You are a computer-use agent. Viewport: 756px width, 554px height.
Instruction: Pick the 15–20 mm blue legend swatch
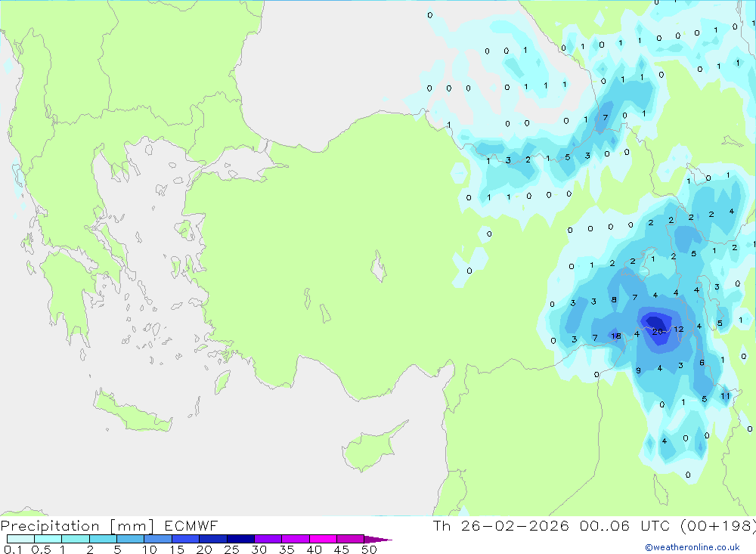186,539
